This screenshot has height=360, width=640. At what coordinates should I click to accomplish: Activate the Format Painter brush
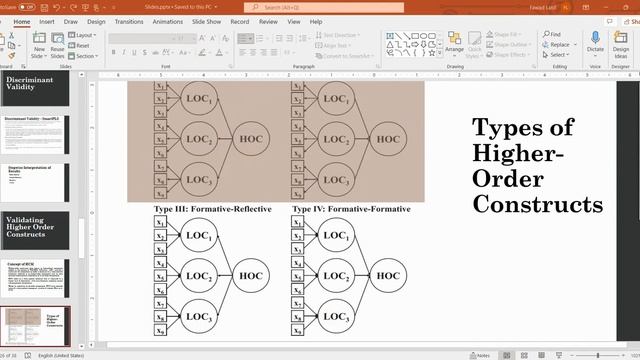[x=11, y=55]
